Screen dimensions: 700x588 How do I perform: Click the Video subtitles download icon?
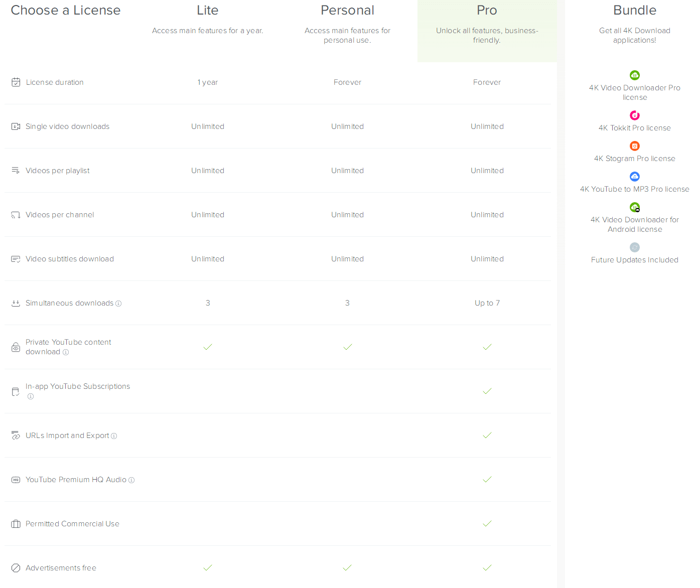16,259
